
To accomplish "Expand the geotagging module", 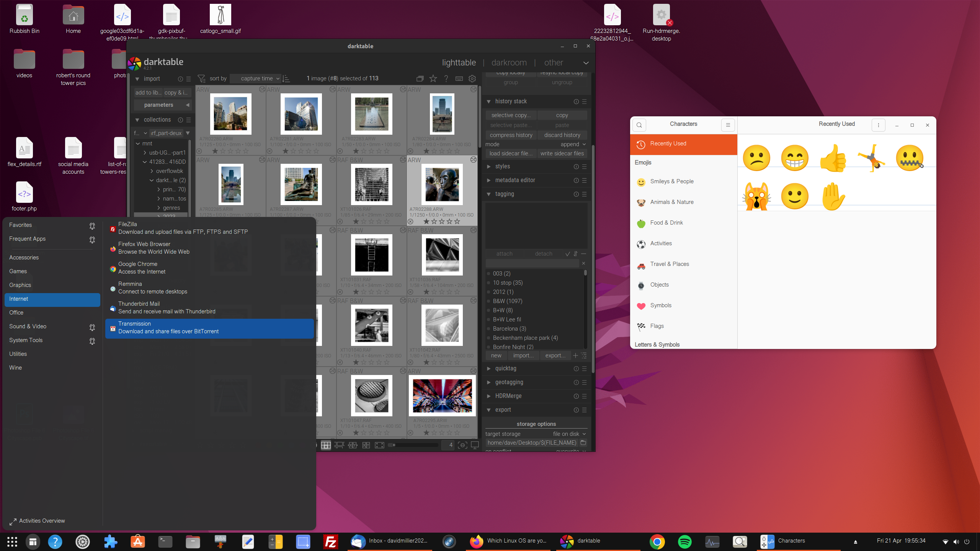I will pyautogui.click(x=509, y=382).
